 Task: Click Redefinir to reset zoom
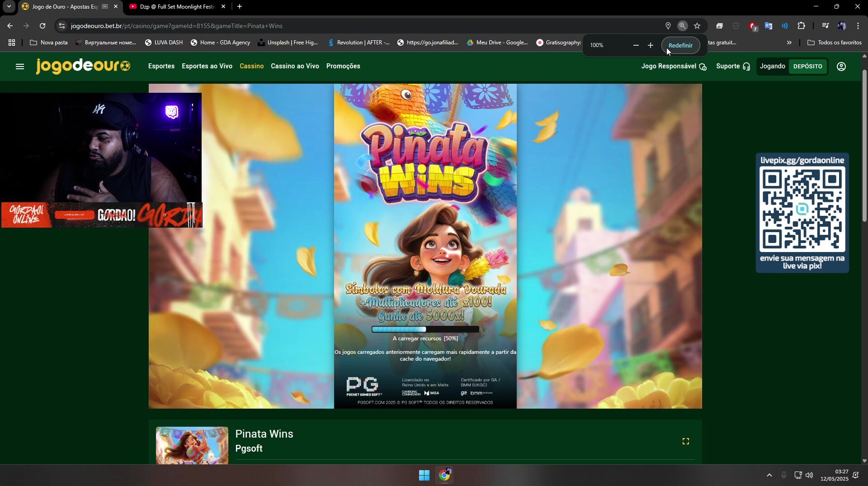tap(680, 45)
